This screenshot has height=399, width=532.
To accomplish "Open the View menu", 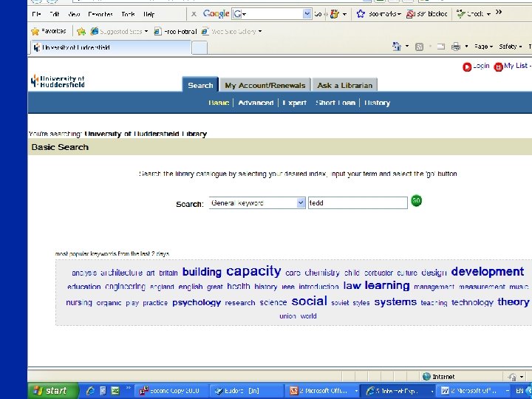I will click(x=74, y=14).
